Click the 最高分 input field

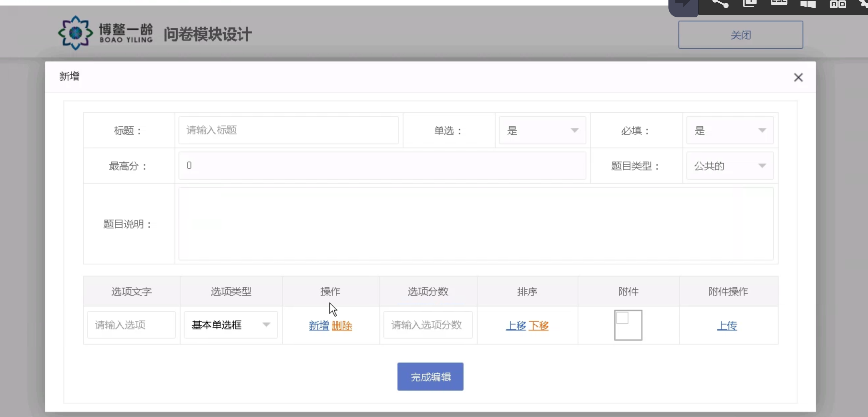click(x=382, y=166)
